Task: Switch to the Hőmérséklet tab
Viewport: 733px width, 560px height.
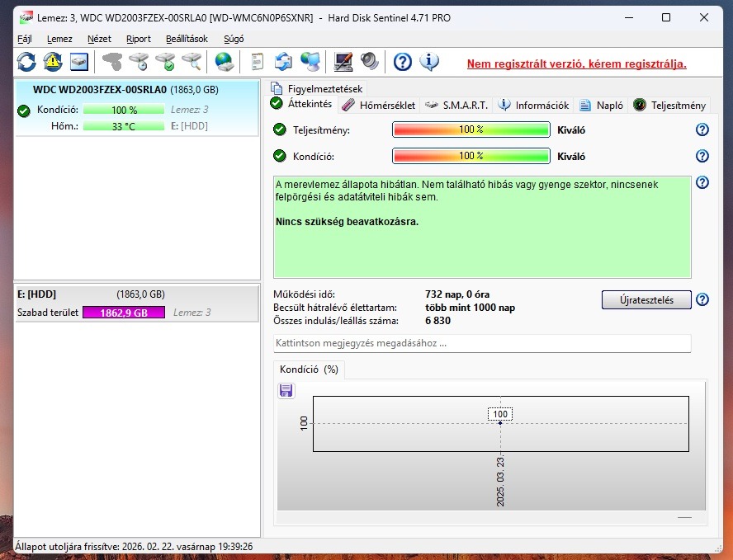Action: tap(379, 105)
